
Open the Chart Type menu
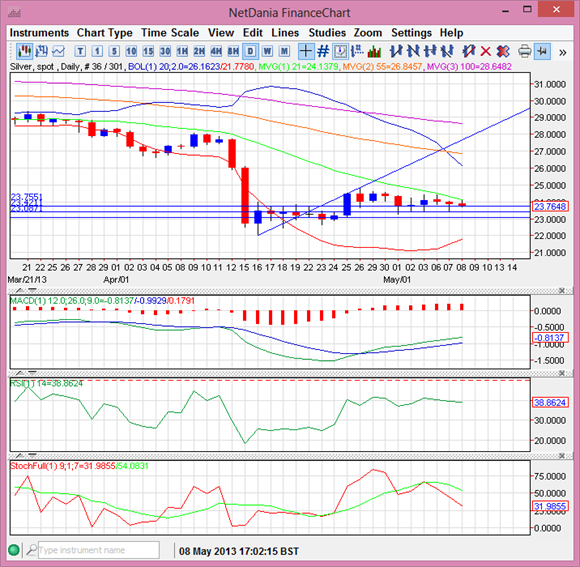[105, 33]
